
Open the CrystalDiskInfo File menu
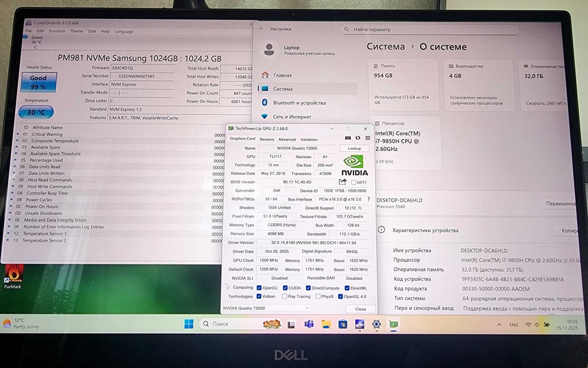[x=28, y=31]
